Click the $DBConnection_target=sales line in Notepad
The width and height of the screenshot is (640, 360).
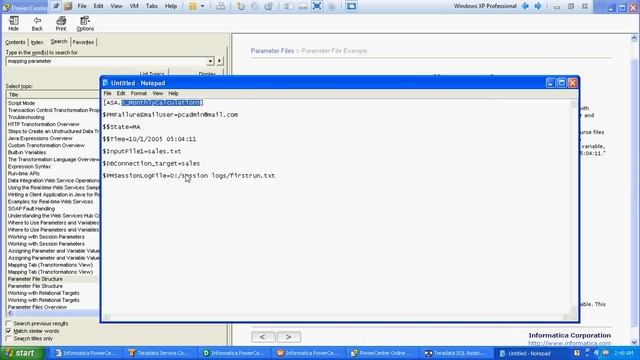click(151, 164)
